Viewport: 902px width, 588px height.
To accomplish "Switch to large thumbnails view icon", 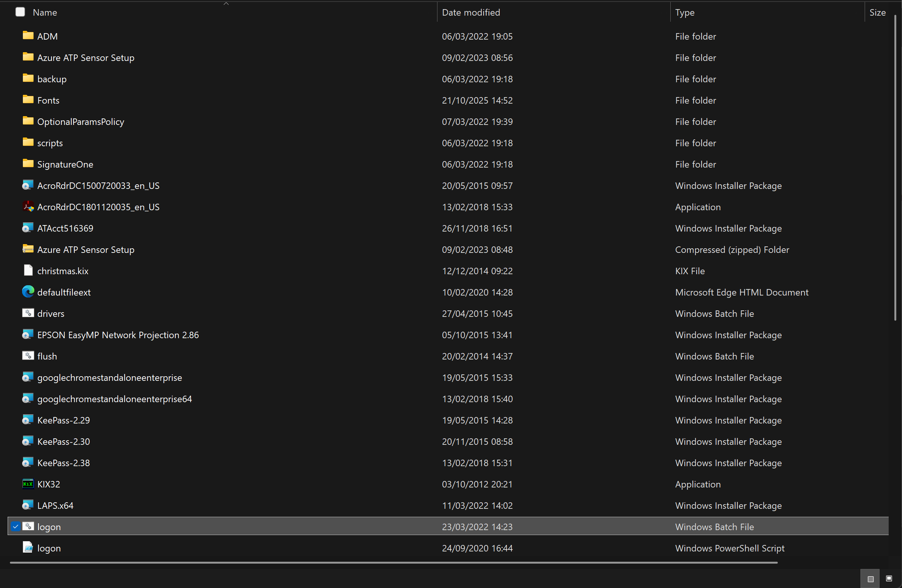I will pyautogui.click(x=889, y=578).
